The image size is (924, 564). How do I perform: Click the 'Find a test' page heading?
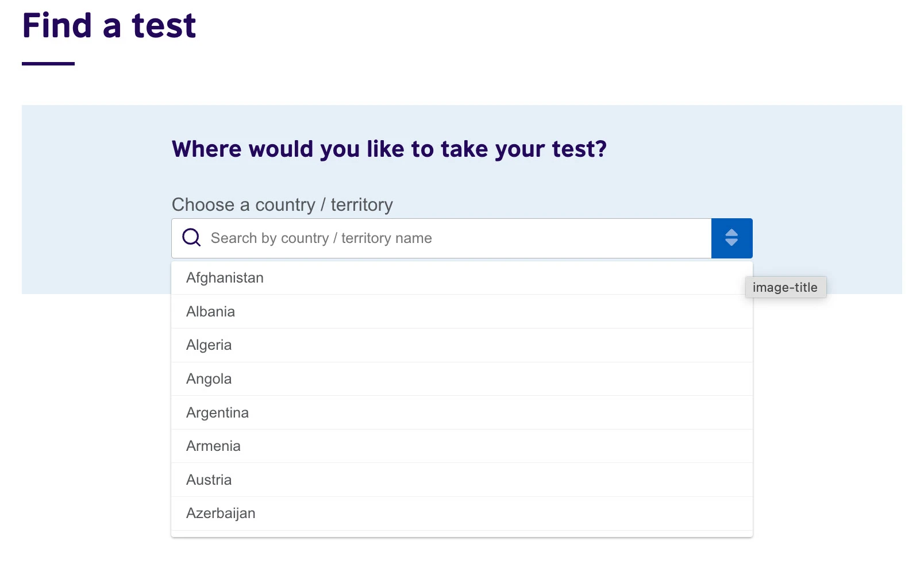109,26
